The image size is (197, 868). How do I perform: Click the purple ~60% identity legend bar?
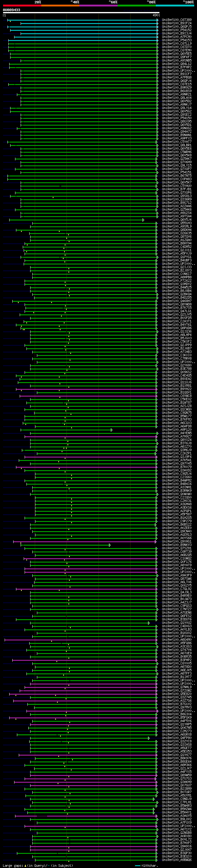tap(98, 6)
